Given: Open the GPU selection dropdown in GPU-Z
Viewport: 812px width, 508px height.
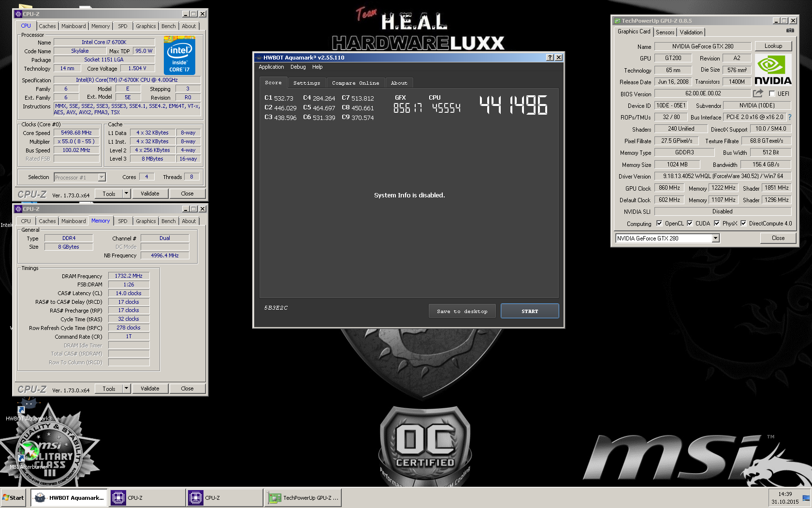Looking at the screenshot, I should pyautogui.click(x=715, y=238).
